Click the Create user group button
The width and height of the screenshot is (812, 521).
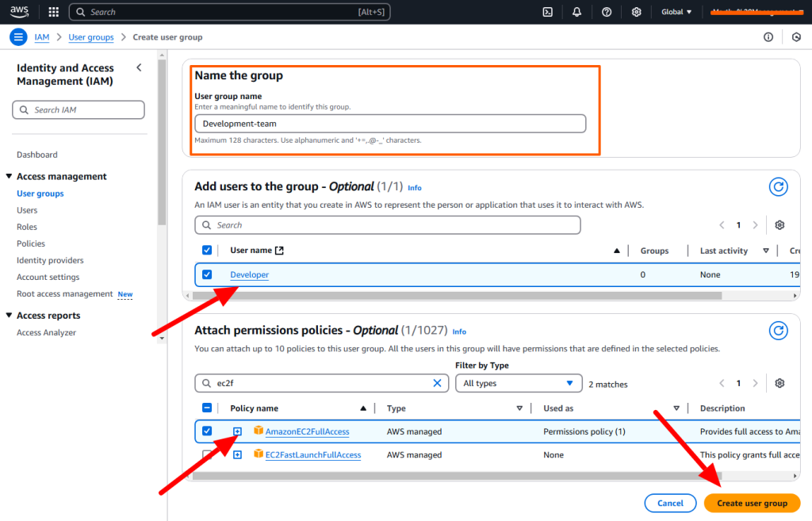point(752,503)
